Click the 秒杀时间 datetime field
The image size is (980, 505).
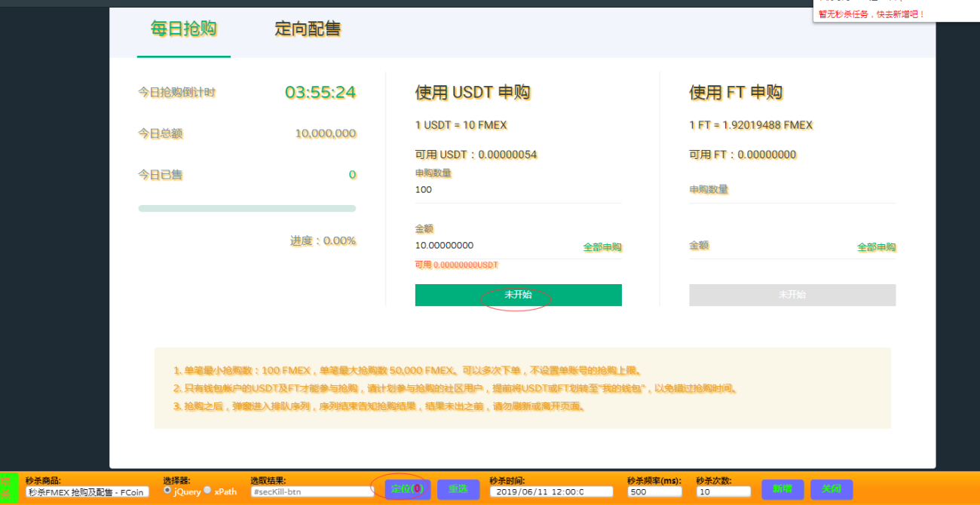coord(541,491)
